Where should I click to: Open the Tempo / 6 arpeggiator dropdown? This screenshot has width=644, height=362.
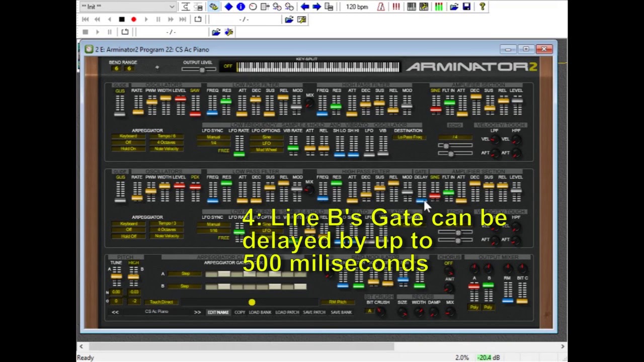pos(167,136)
